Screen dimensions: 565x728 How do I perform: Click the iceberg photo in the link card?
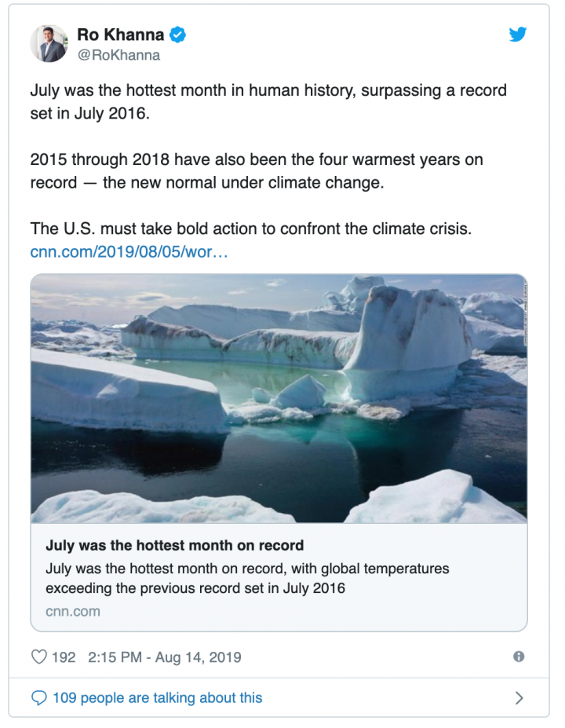click(279, 398)
